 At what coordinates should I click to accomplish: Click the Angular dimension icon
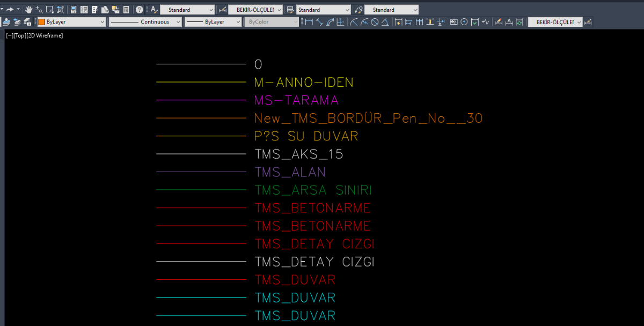pos(385,22)
